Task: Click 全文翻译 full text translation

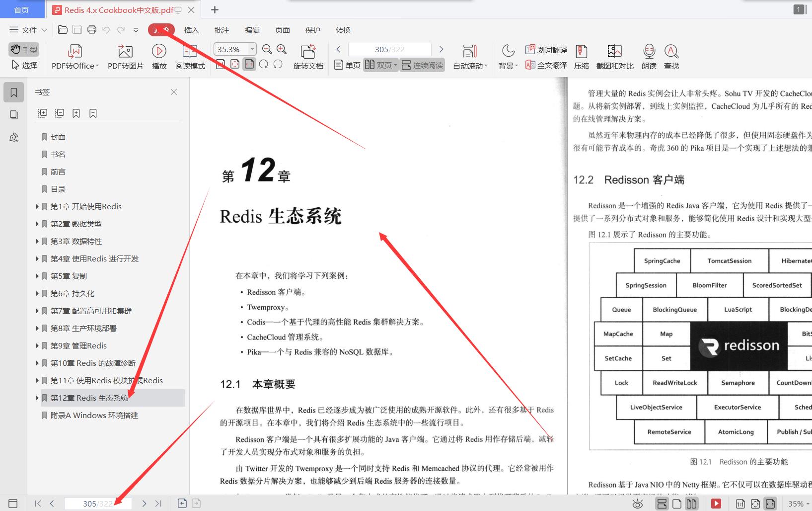Action: (x=546, y=65)
